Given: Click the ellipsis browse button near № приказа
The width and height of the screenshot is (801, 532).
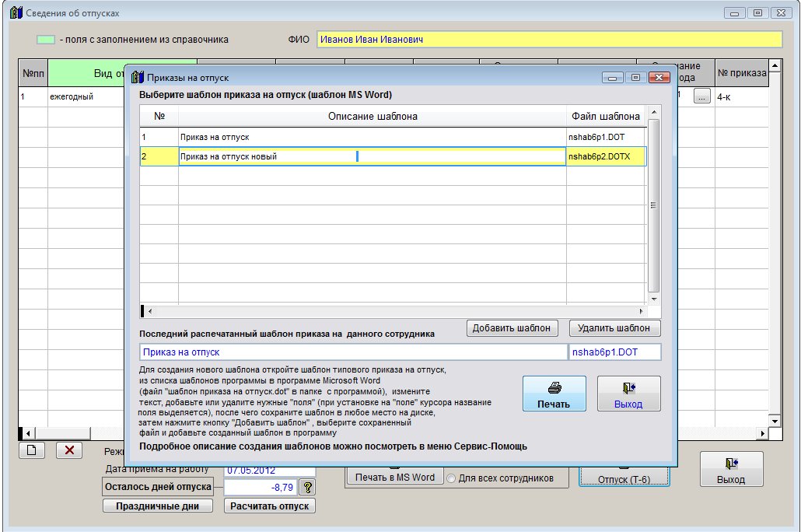Looking at the screenshot, I should point(701,96).
